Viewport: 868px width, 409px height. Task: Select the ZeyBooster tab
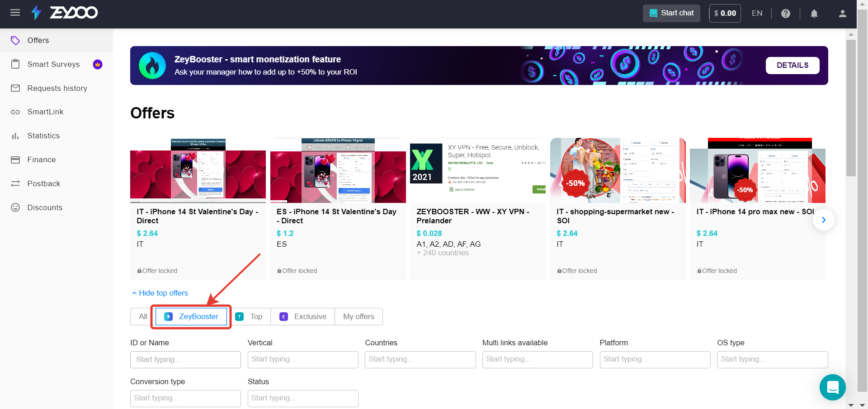[x=191, y=317]
